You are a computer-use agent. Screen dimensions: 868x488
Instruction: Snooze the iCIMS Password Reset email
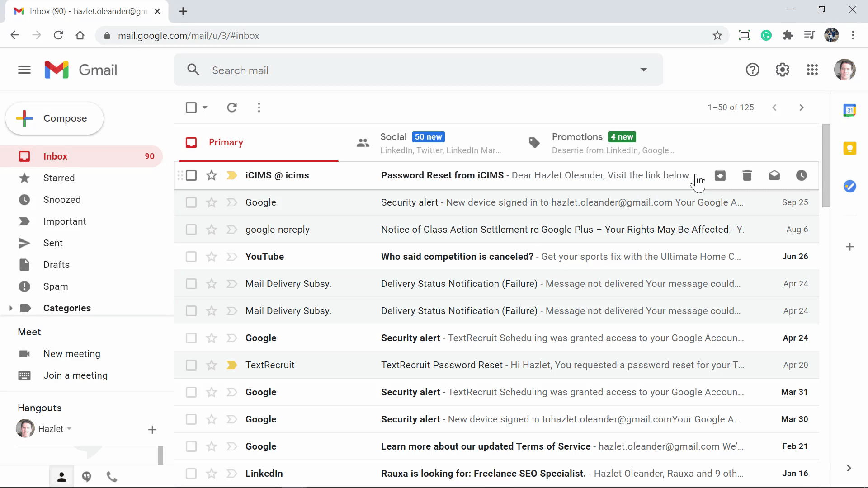click(802, 175)
